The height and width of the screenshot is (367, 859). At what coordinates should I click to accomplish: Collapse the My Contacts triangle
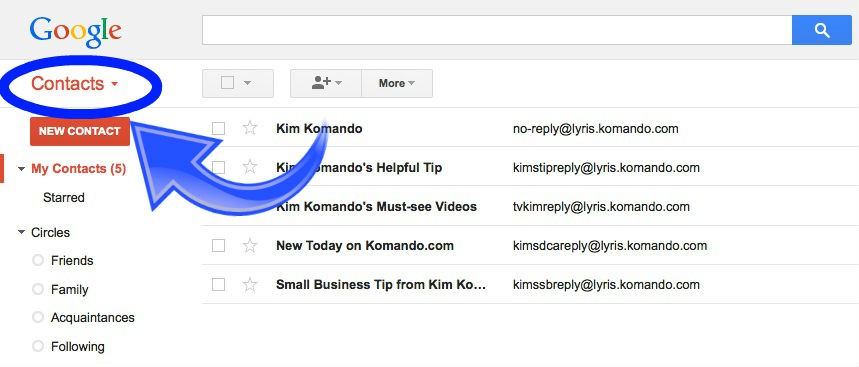click(x=21, y=169)
